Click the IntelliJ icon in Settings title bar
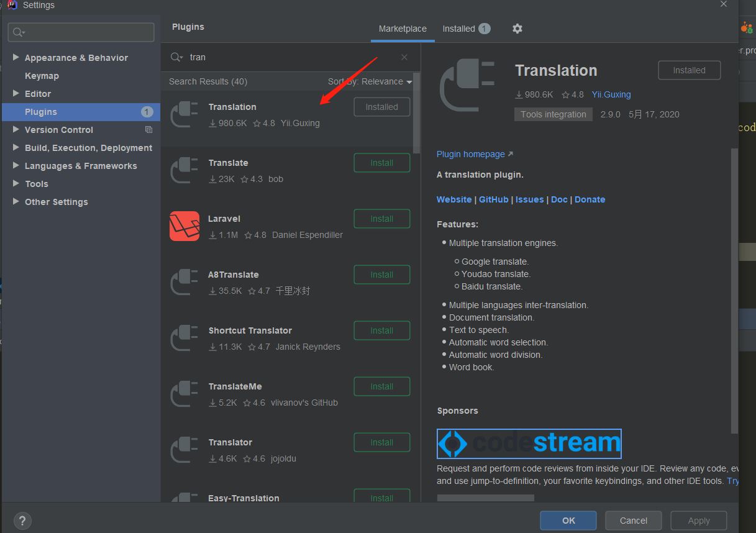Viewport: 756px width, 533px height. click(12, 5)
